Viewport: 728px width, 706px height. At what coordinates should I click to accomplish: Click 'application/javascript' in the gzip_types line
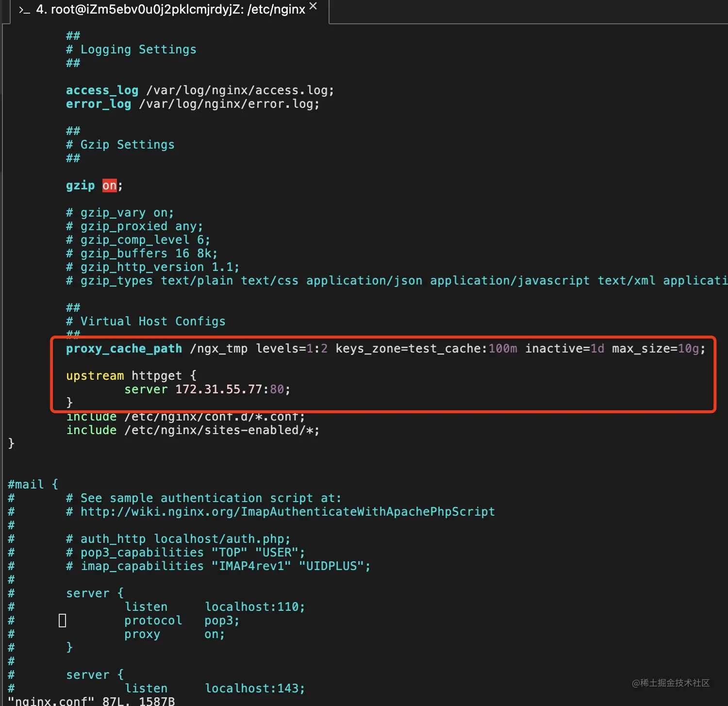pos(510,281)
